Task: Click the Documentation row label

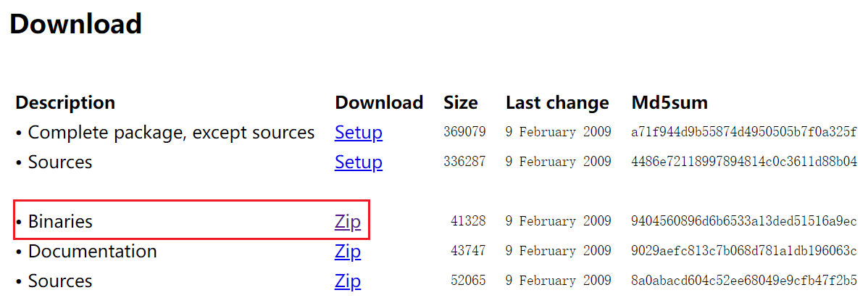Action: (92, 252)
